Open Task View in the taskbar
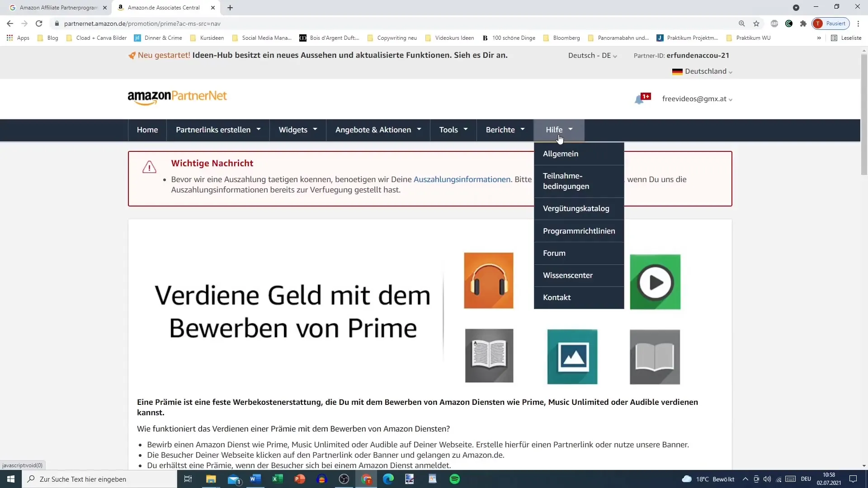Image resolution: width=868 pixels, height=488 pixels. tap(188, 479)
